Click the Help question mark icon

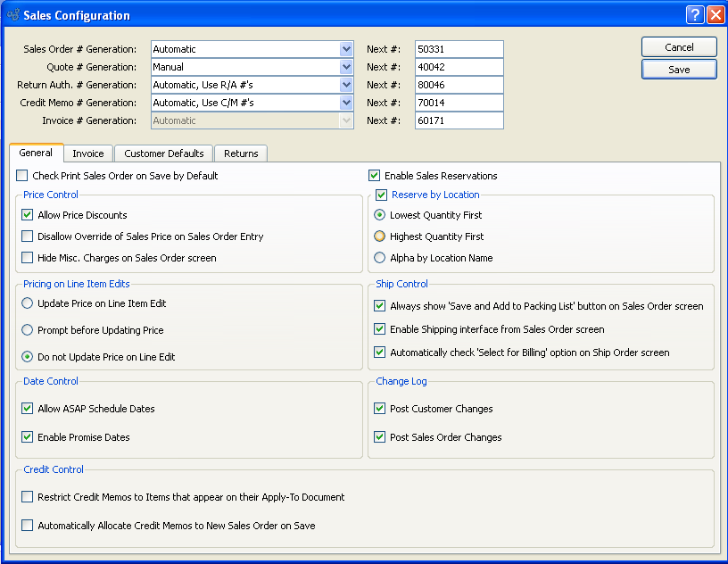tap(695, 15)
